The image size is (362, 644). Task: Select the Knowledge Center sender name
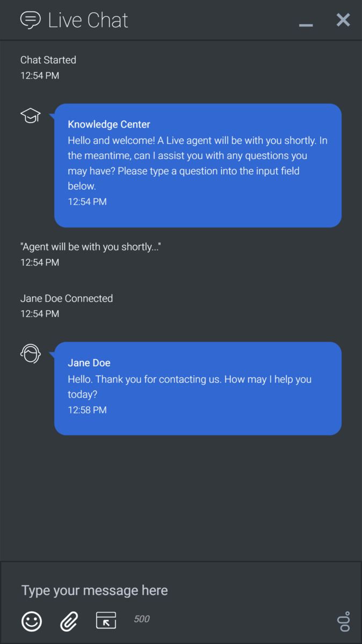[x=109, y=124]
